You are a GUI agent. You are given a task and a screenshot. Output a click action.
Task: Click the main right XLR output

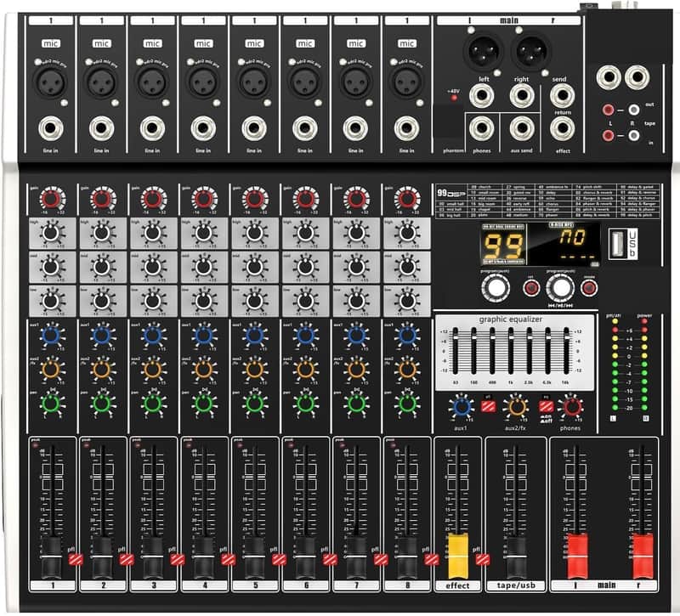pos(530,51)
